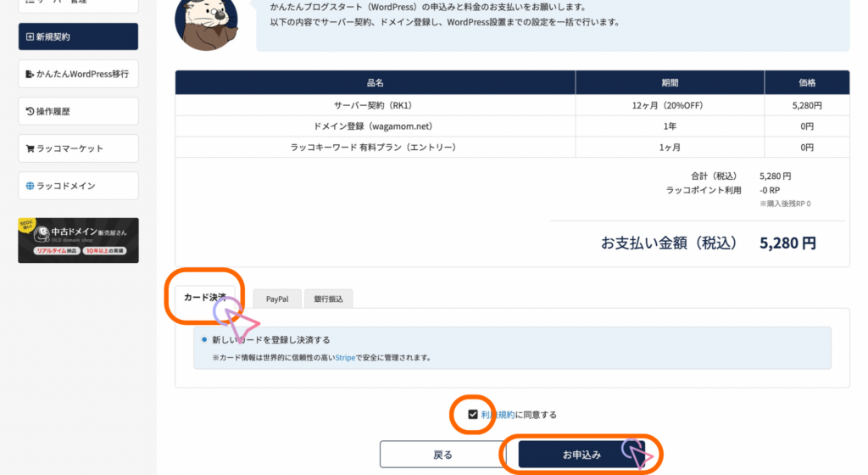Open the 中古ドメイン販売屋さん banner

78,240
